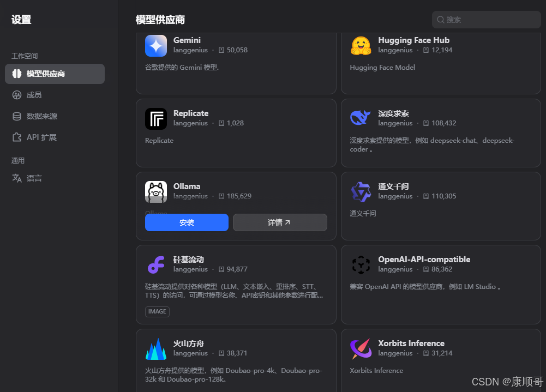Click the 深度求索 whale logo
Screen dimensions: 546x392
[361, 118]
